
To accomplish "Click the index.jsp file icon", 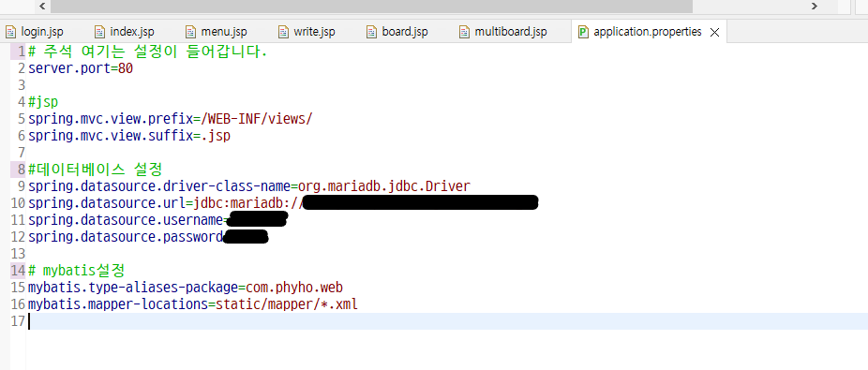I will click(99, 32).
